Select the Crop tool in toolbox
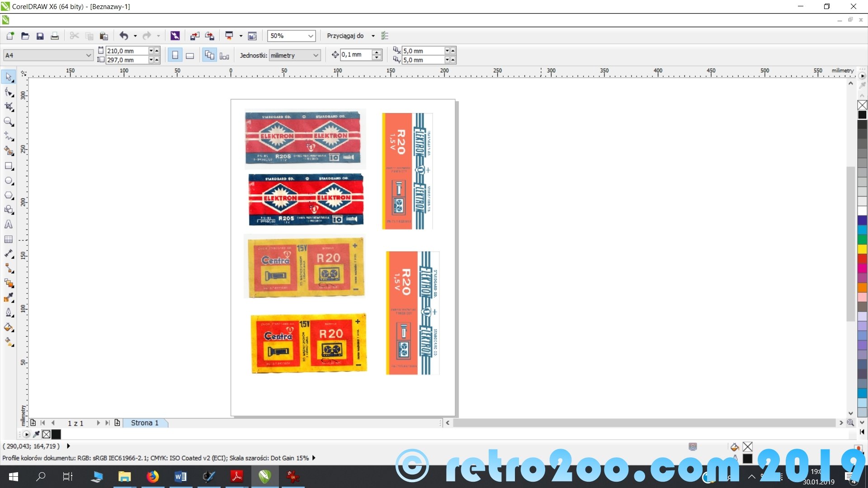This screenshot has width=868, height=488. [x=9, y=107]
